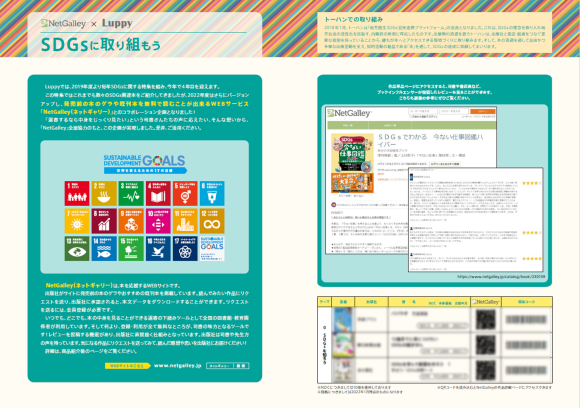
Task: Click the QR code in the first table row
Action: (485, 320)
